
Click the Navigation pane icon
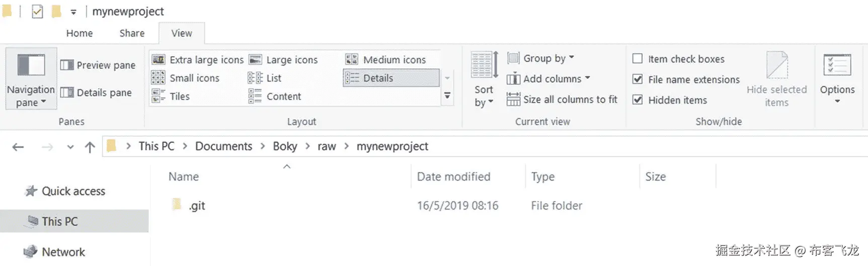pyautogui.click(x=31, y=66)
